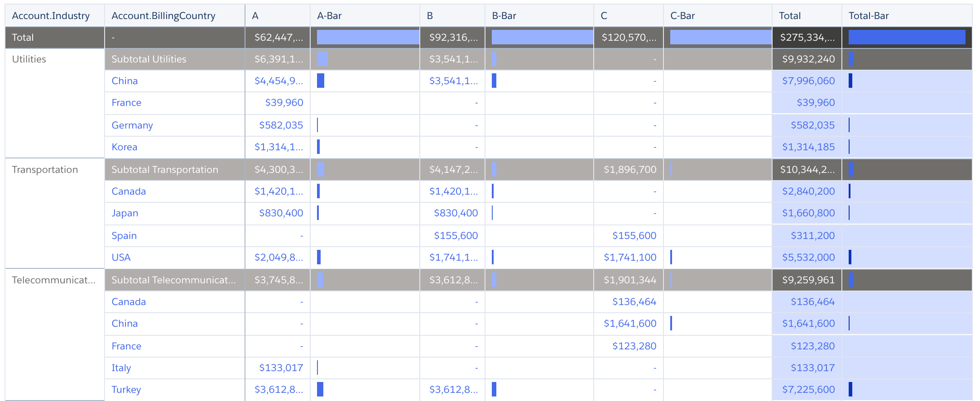Click the Italy country link

point(121,368)
